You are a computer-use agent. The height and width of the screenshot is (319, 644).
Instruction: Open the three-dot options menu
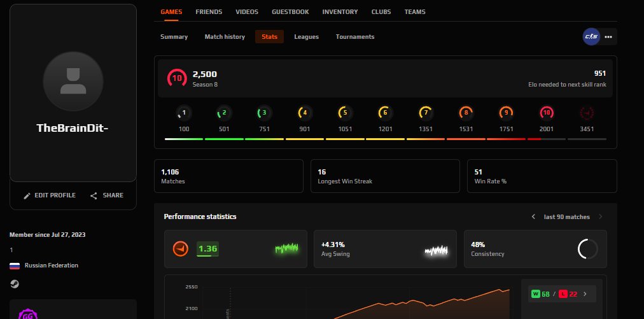tap(608, 36)
